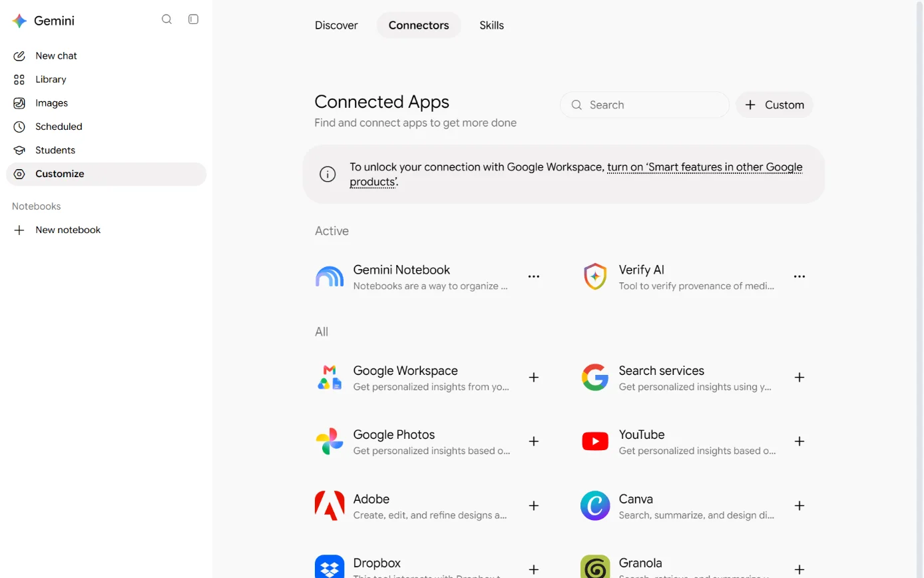Click the Gemini Notebook app name
Screen dimensions: 924x578
point(401,270)
